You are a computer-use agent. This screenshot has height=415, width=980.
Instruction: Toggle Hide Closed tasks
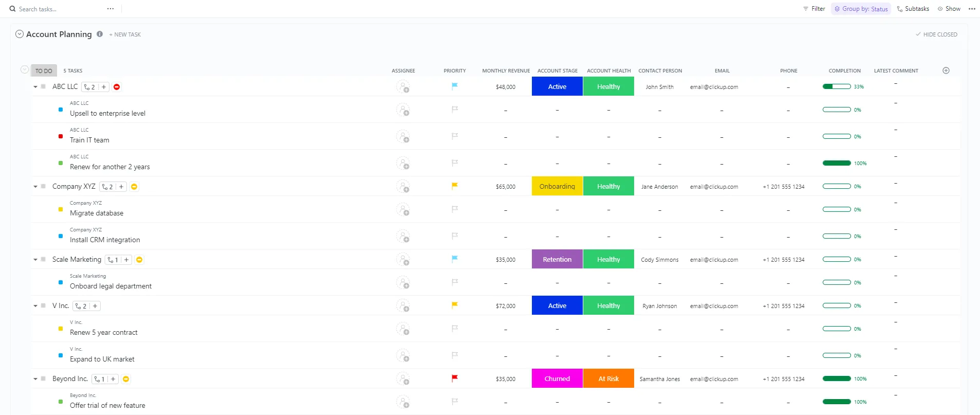pos(936,34)
